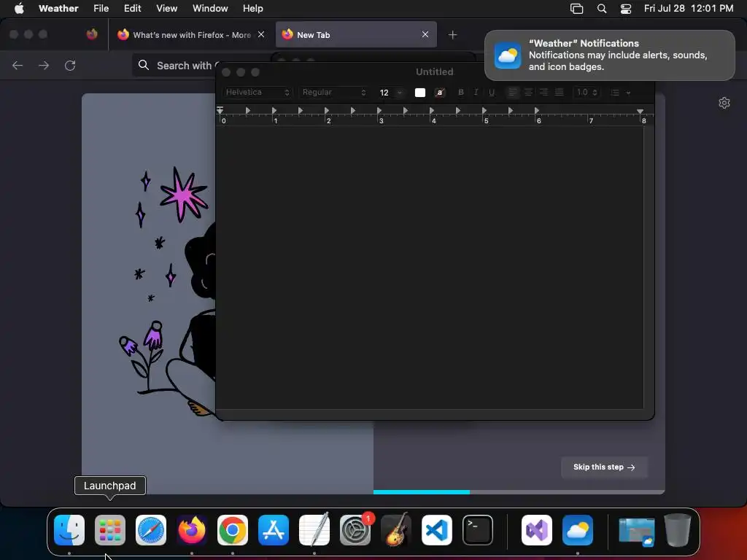
Task: Open Visual Studio Code from dock
Action: 437,530
